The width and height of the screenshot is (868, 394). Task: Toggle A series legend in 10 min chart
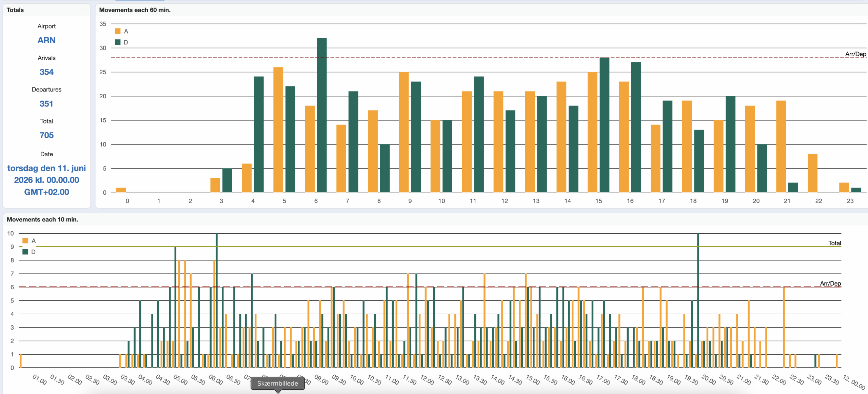click(x=25, y=241)
